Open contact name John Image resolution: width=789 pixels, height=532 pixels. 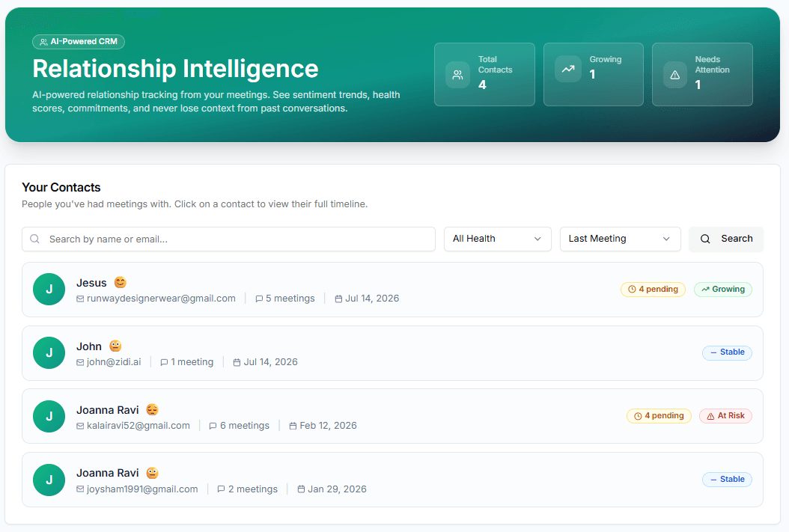[89, 346]
